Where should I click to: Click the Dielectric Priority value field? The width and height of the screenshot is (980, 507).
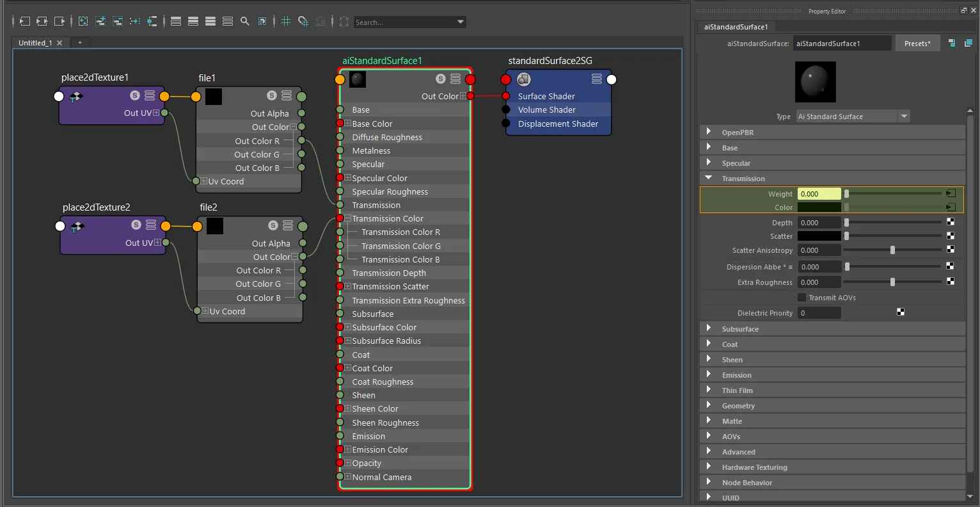point(819,313)
